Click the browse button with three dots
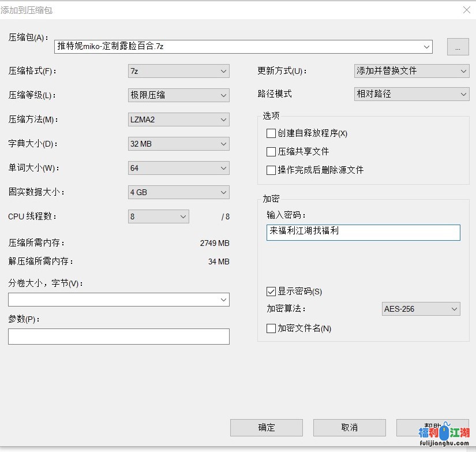The height and width of the screenshot is (452, 476). (x=458, y=47)
